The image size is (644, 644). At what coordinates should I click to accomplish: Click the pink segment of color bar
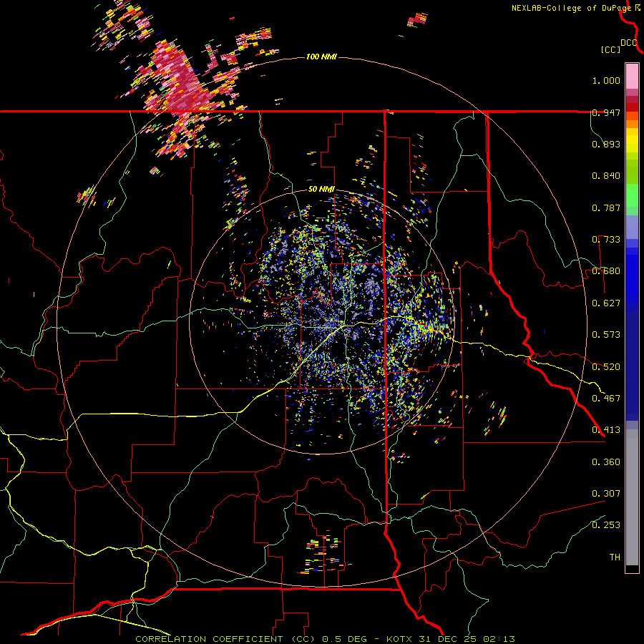click(632, 76)
